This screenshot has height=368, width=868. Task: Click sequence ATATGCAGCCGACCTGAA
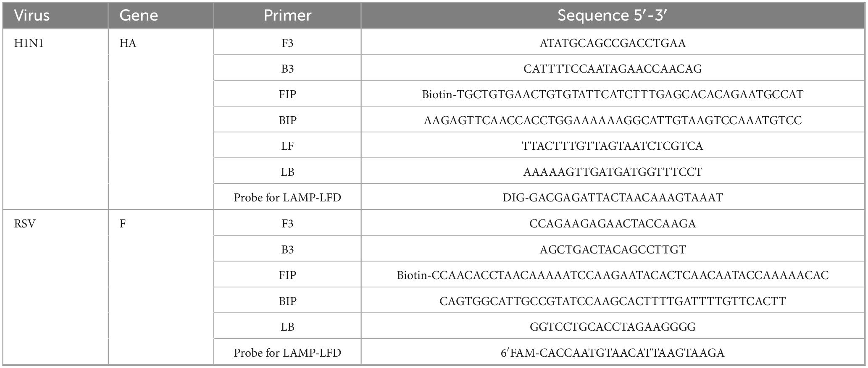(613, 43)
